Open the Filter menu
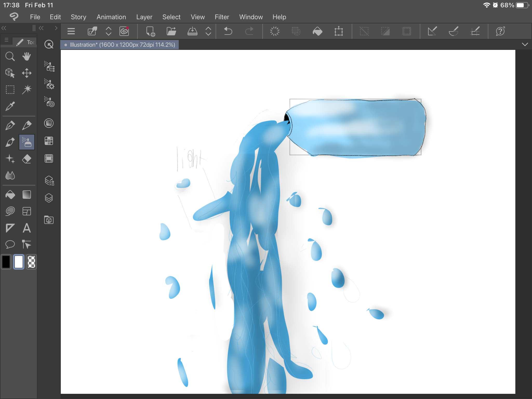 (x=222, y=17)
